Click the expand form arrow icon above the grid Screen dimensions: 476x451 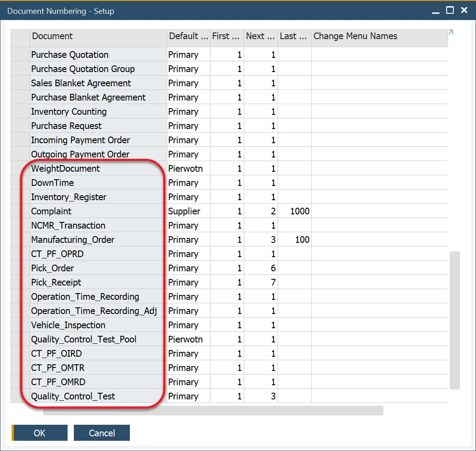click(450, 32)
